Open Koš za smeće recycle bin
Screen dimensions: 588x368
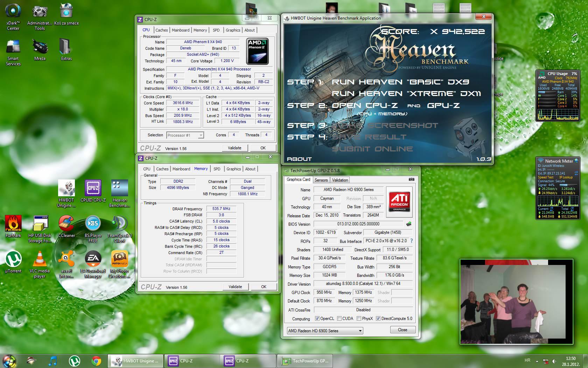[66, 14]
